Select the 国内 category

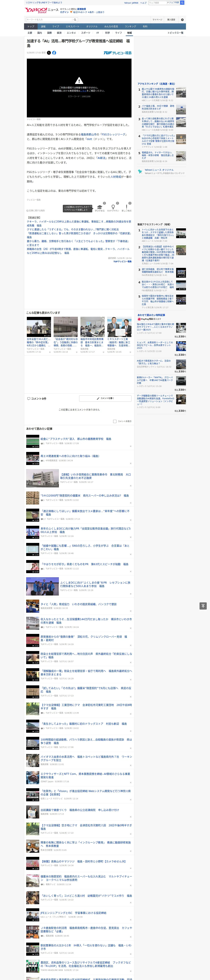pyautogui.click(x=40, y=33)
